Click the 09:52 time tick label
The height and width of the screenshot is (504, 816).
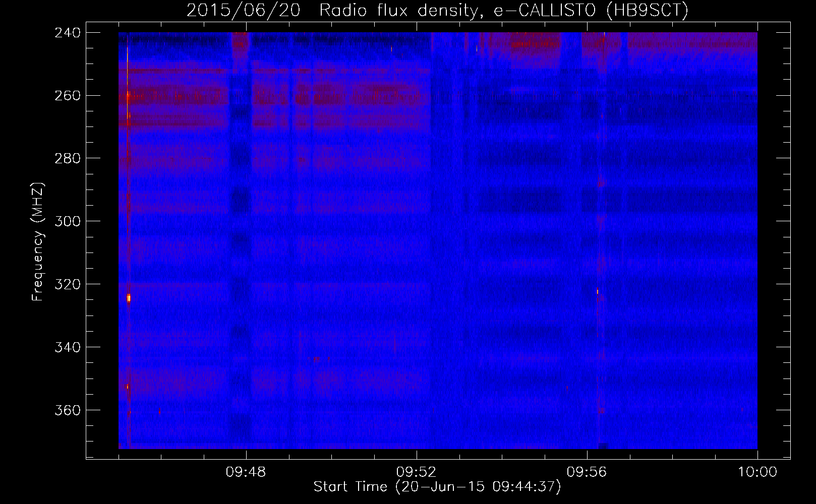click(417, 472)
